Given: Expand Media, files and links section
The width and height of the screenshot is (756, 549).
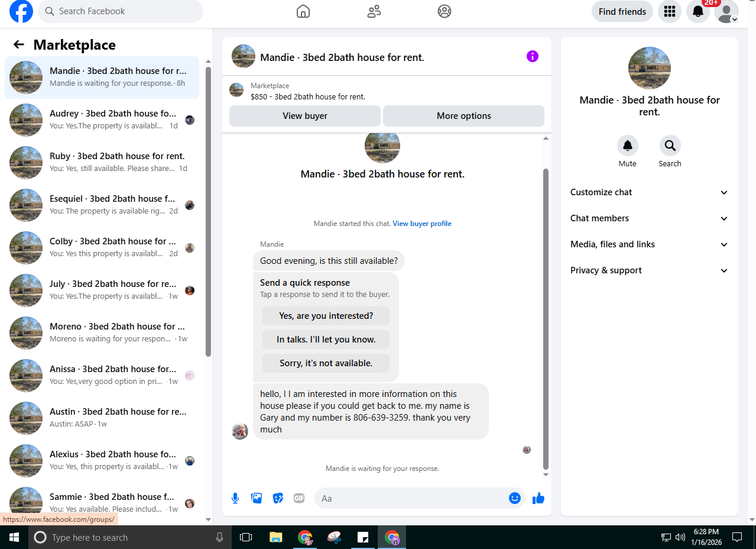Looking at the screenshot, I should click(x=650, y=244).
